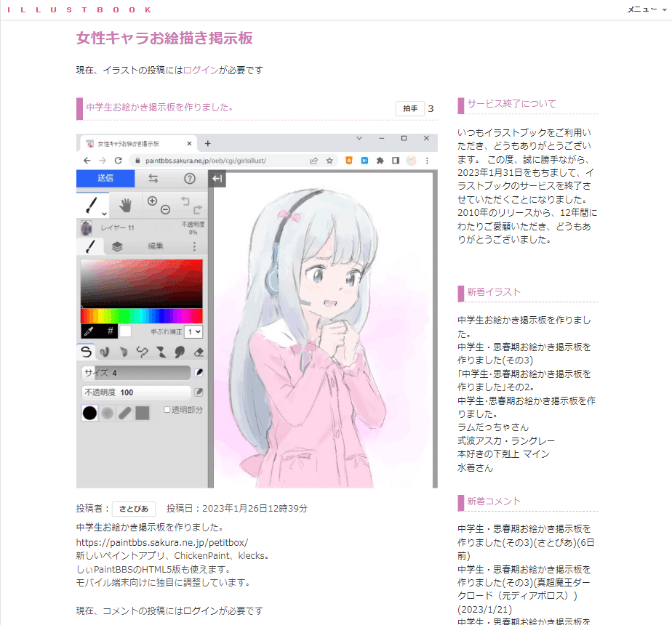Select the pen S-curve brush type
Image resolution: width=672 pixels, height=625 pixels.
[86, 352]
